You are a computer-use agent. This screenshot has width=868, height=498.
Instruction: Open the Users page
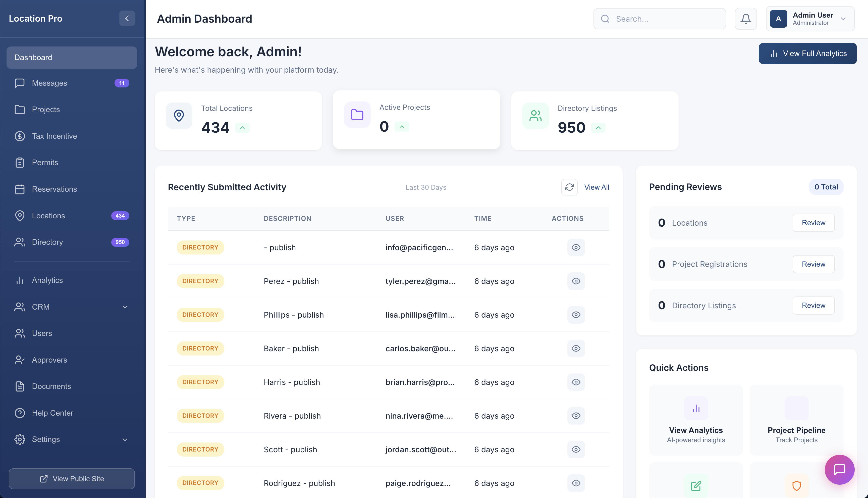coord(72,333)
